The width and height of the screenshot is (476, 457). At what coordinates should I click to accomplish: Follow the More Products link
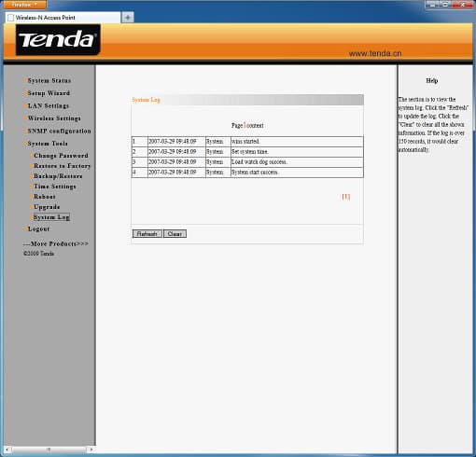[x=56, y=243]
